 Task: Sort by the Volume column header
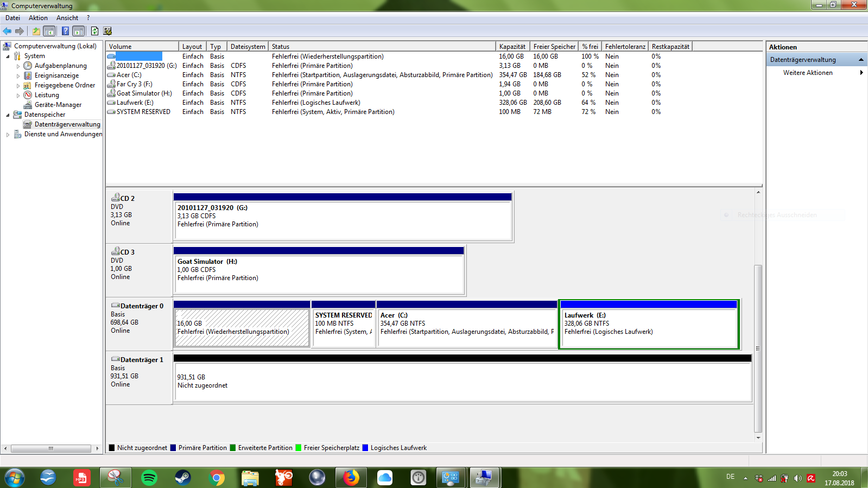pyautogui.click(x=142, y=47)
